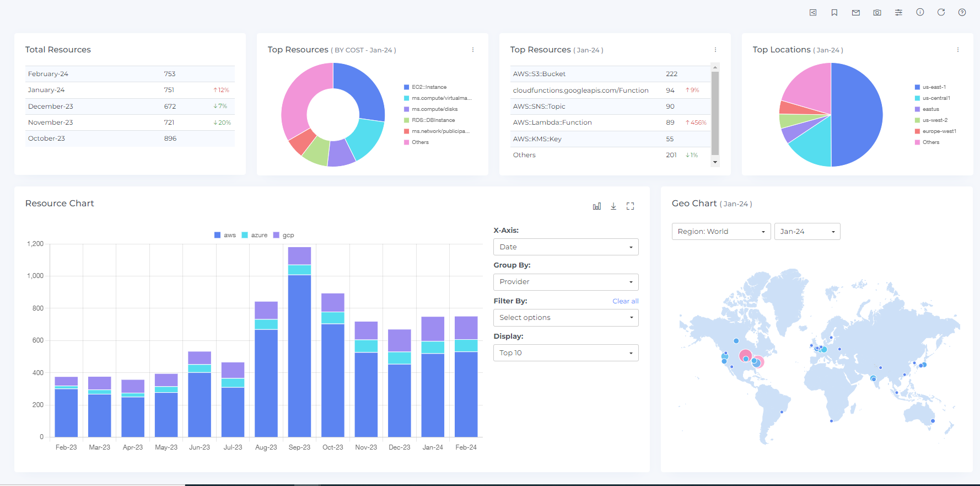Click cloudfunctions.googleapis.com/Function row

click(610, 90)
